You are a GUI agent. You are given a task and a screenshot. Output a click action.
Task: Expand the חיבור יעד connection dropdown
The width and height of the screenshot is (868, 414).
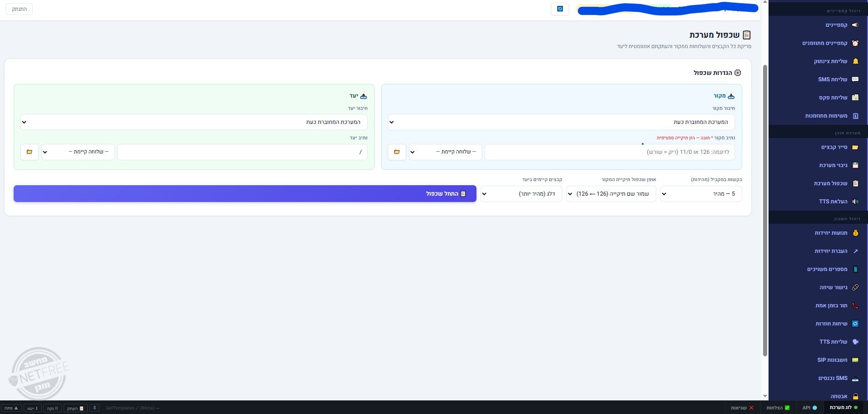194,122
